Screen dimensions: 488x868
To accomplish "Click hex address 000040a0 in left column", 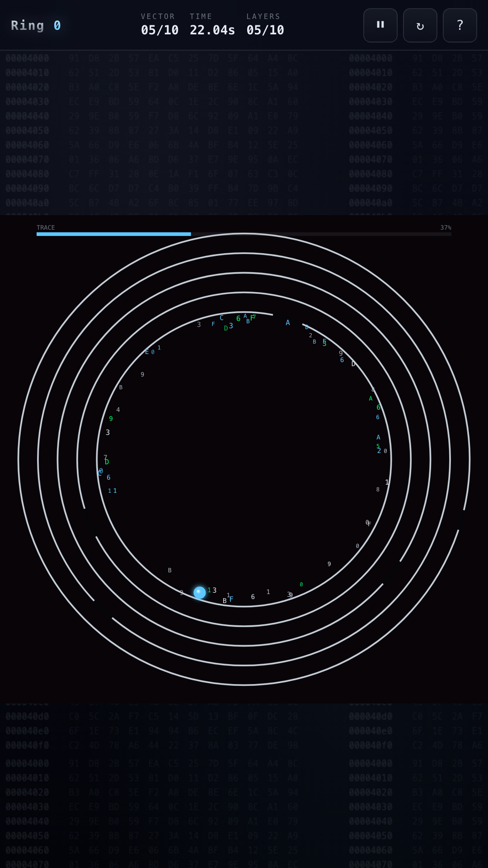I will (x=27, y=203).
